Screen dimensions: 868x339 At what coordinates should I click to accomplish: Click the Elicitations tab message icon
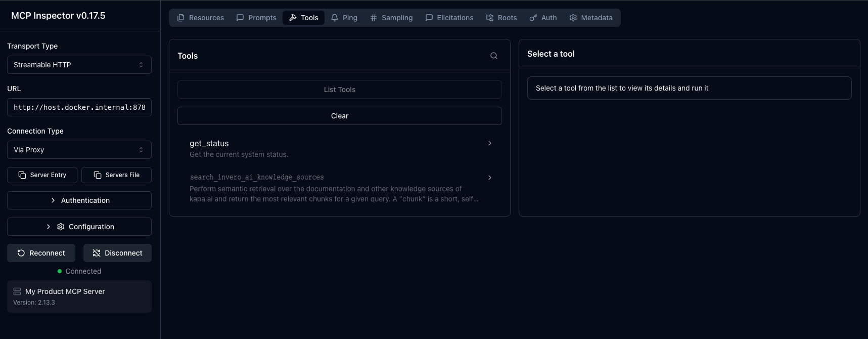pos(429,18)
